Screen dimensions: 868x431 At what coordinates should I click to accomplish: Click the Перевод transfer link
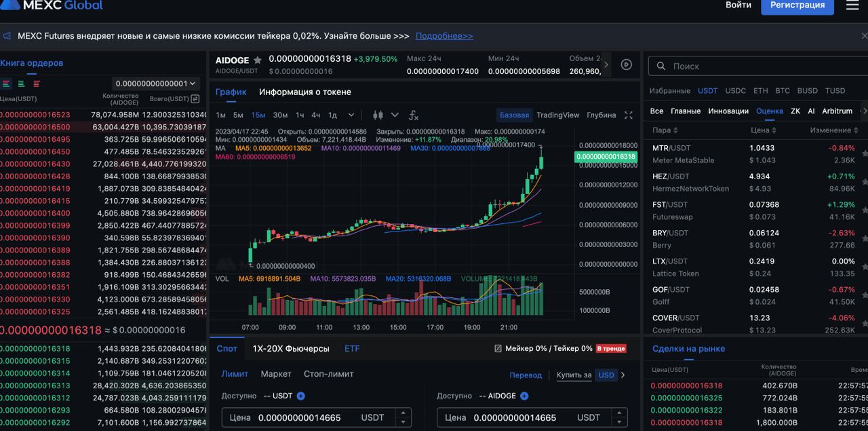pos(526,375)
